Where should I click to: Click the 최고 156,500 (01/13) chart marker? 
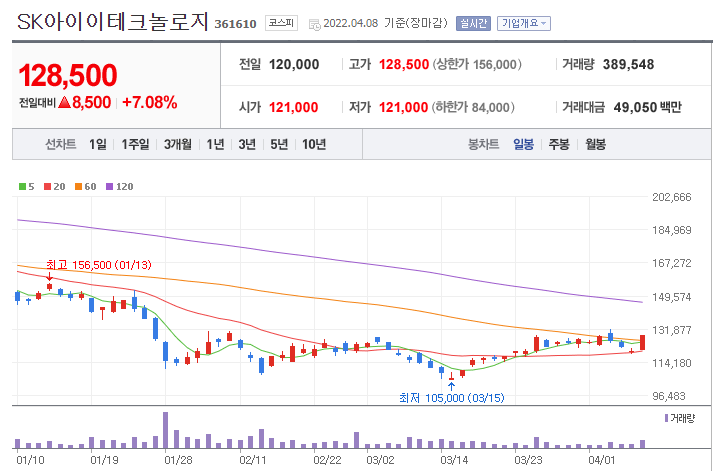(x=99, y=265)
